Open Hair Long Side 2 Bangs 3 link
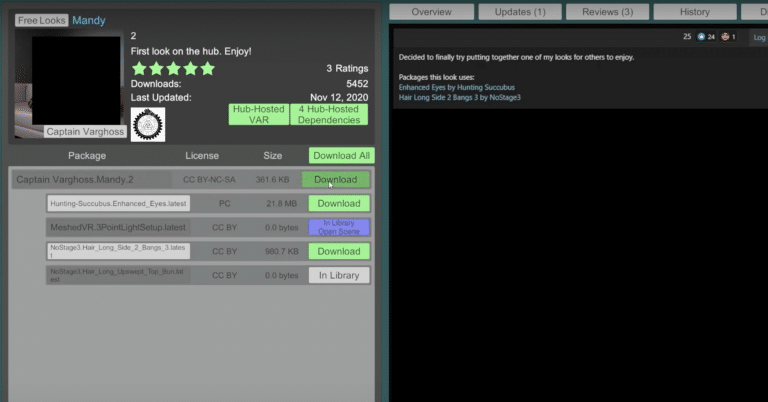Image resolution: width=768 pixels, height=402 pixels. point(459,97)
